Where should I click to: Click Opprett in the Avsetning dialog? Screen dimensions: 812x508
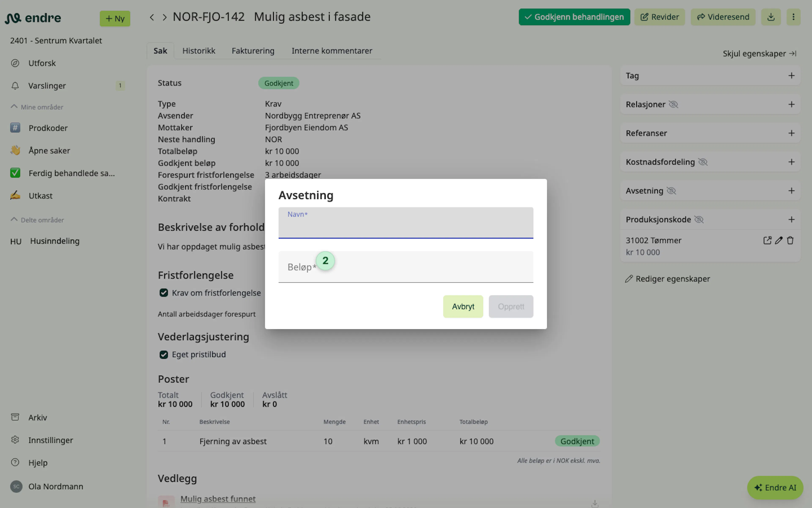pyautogui.click(x=511, y=306)
